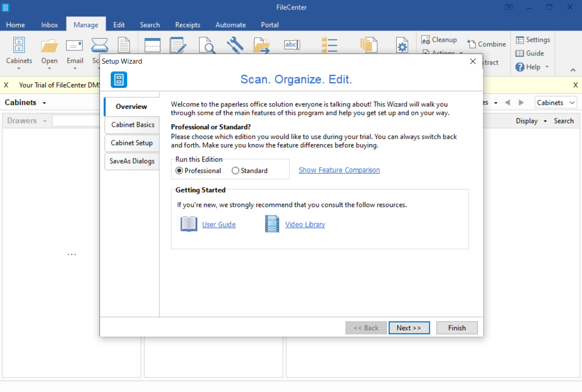Click the Show Feature Comparison link

(x=339, y=170)
